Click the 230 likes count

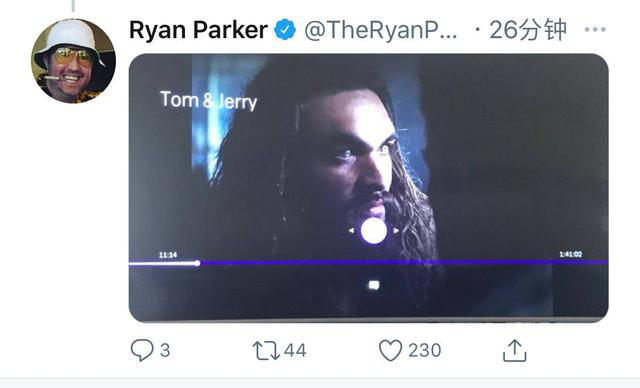425,350
